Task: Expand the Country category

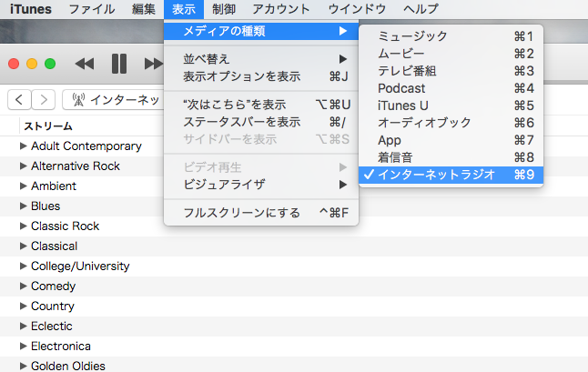Action: pos(24,307)
